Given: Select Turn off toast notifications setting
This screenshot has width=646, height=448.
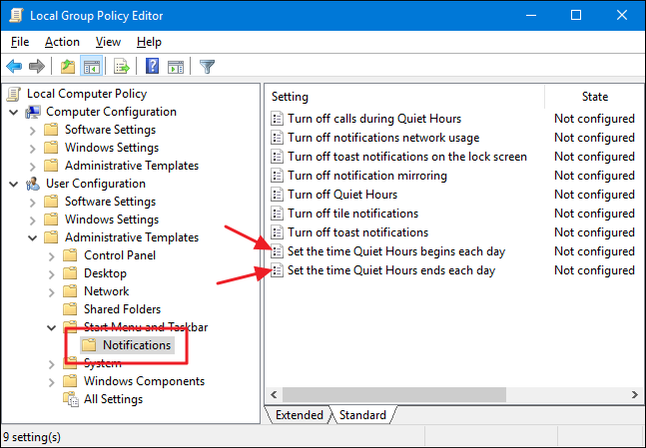Looking at the screenshot, I should coord(358,232).
